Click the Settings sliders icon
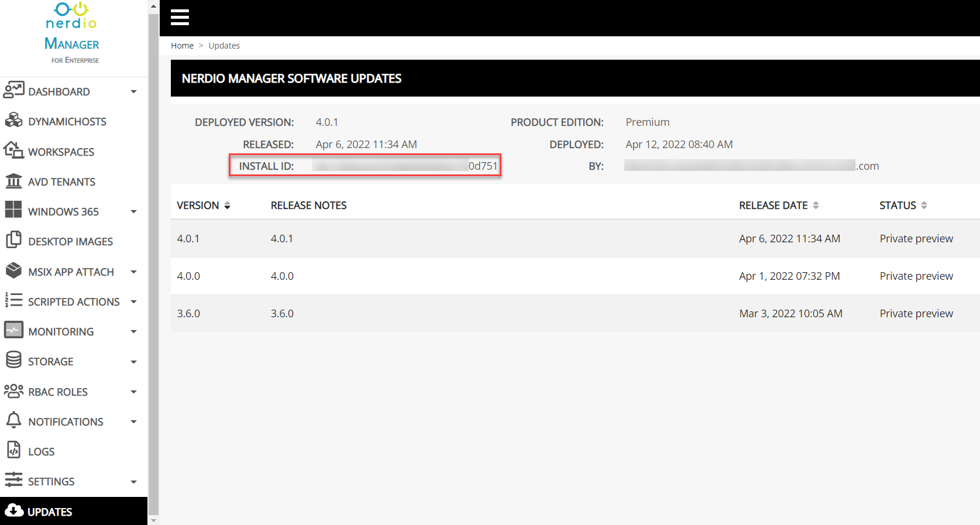 13,480
